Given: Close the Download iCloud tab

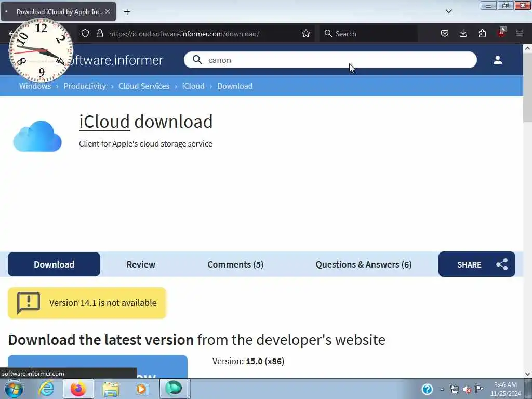Looking at the screenshot, I should click(108, 11).
